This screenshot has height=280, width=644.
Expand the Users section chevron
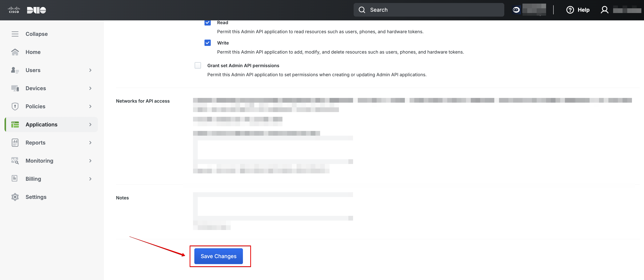coord(90,70)
